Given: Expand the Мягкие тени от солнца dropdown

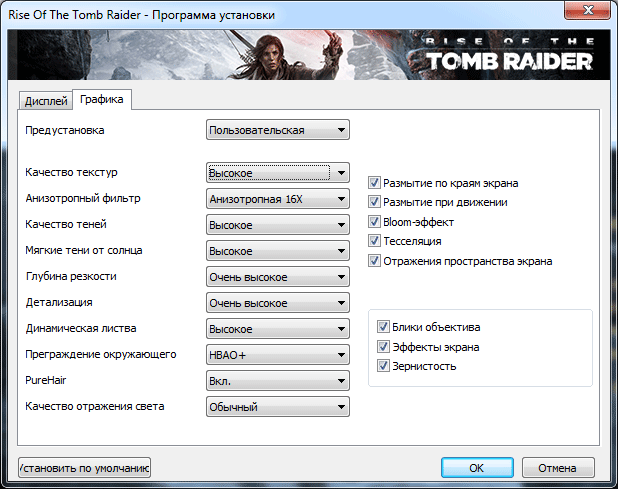Looking at the screenshot, I should (x=277, y=251).
